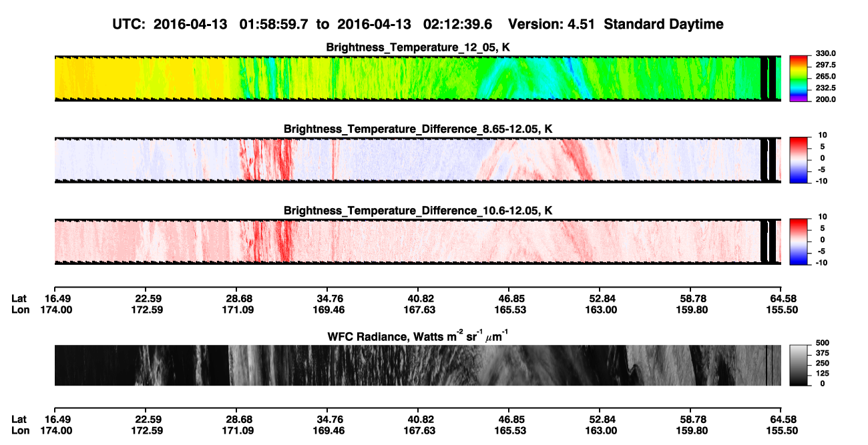Click the 'Lon' label of the bottom axis
868x445 pixels.
coord(20,430)
